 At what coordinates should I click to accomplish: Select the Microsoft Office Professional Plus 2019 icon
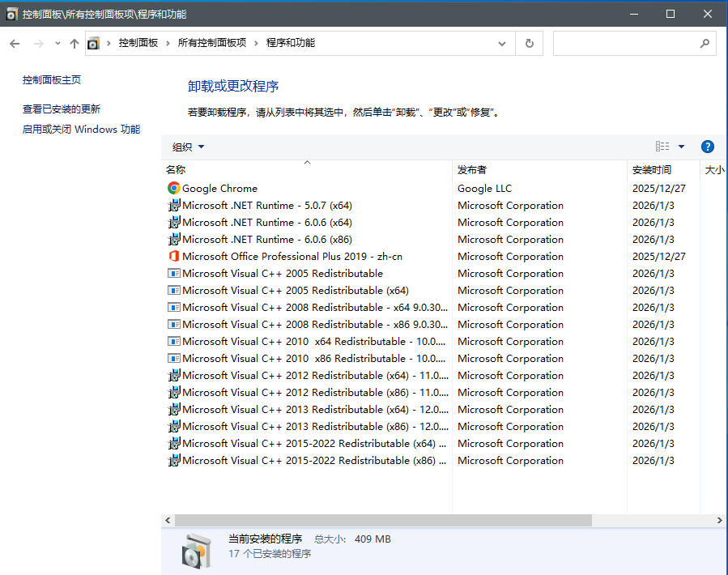point(173,256)
